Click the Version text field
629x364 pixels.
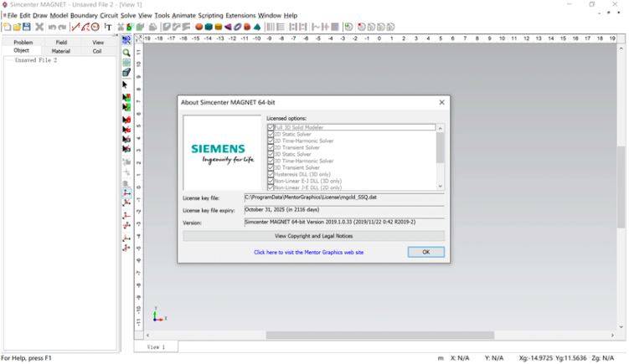point(344,222)
